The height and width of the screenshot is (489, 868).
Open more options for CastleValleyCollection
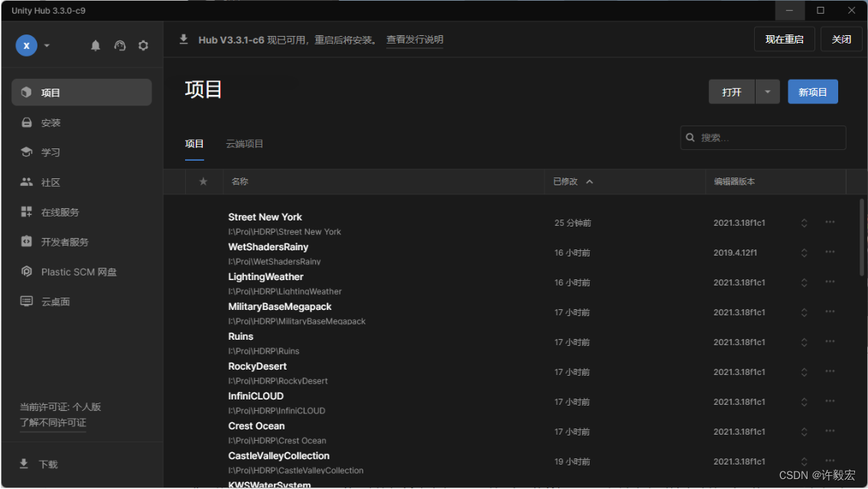(830, 461)
